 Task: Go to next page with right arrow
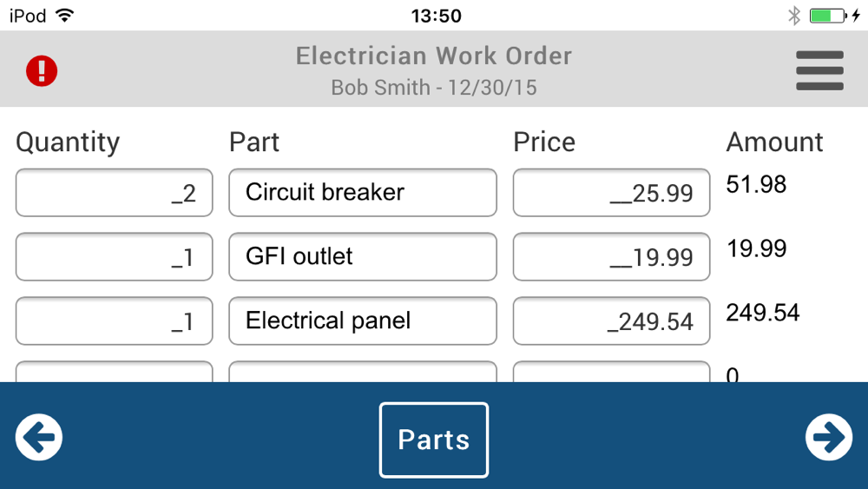click(828, 438)
